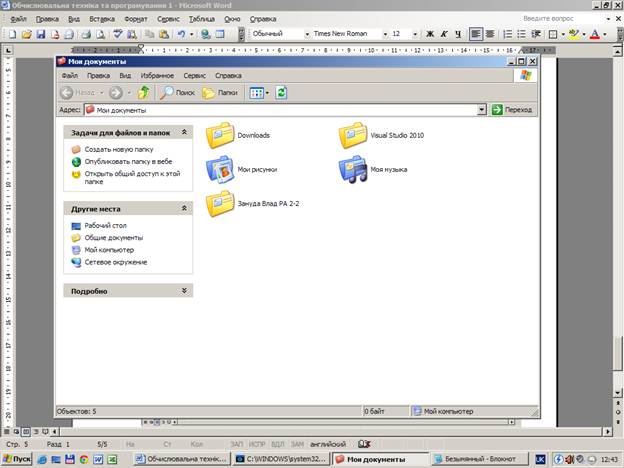
Task: Click the Пуск start button
Action: click(x=17, y=459)
